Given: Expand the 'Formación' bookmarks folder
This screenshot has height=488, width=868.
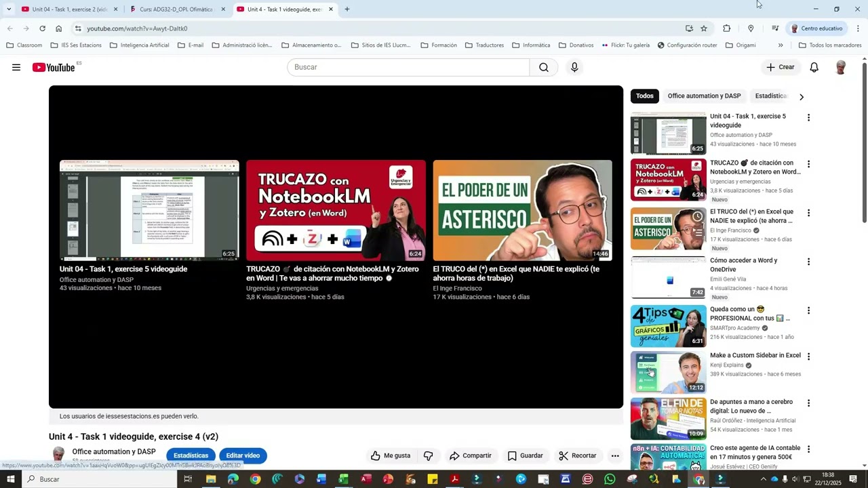Looking at the screenshot, I should coord(439,45).
